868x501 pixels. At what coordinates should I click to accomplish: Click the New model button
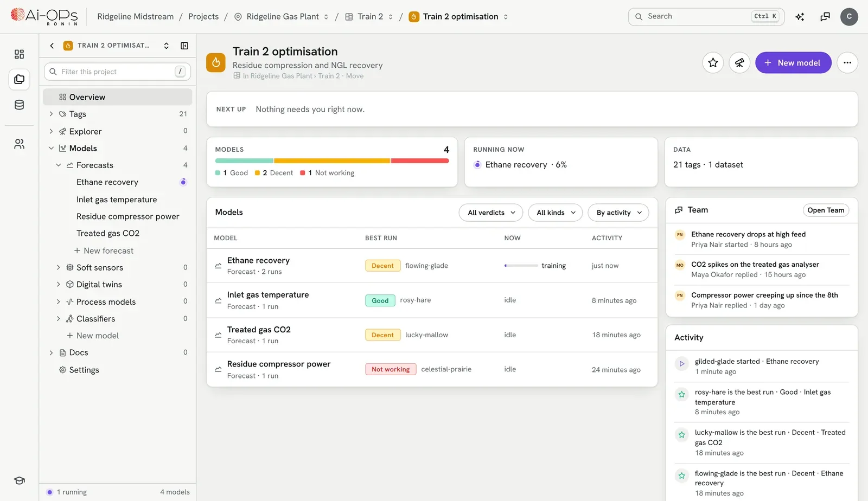[793, 63]
